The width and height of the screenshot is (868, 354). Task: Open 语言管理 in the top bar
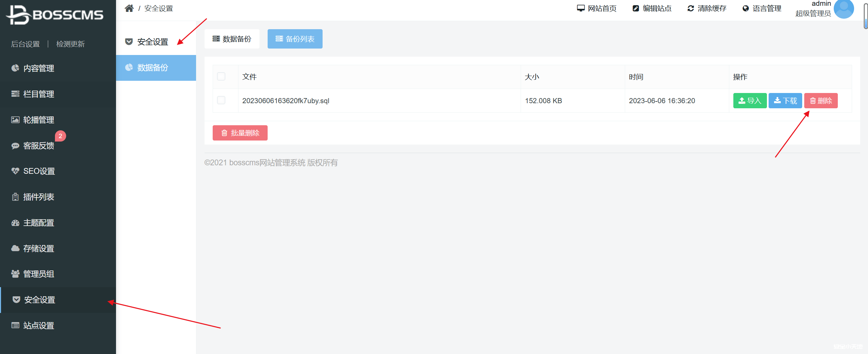click(762, 8)
